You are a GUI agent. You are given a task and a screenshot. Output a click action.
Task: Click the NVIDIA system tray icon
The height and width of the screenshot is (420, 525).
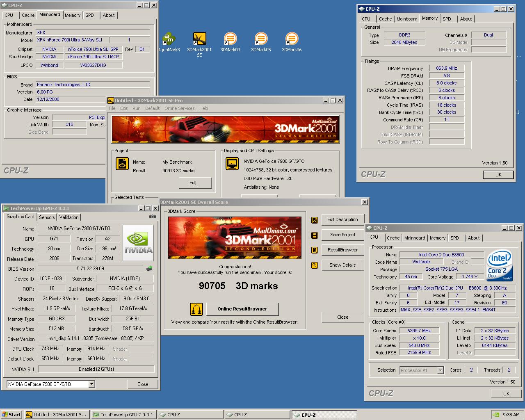coord(496,415)
